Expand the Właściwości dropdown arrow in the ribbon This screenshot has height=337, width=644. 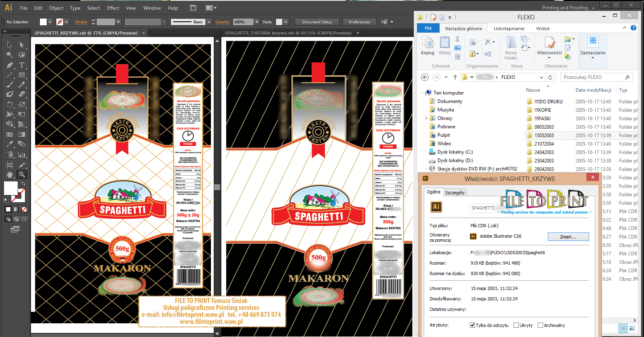point(549,58)
